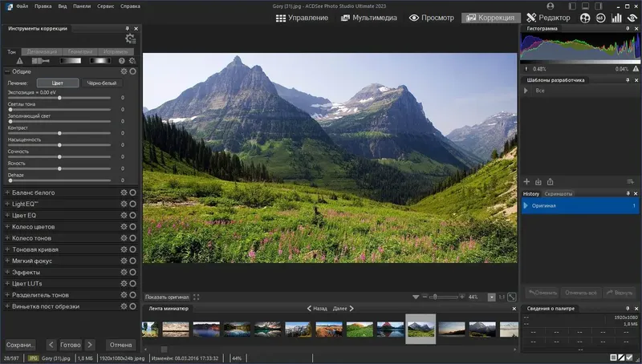Viewport: 642px width, 364px height.
Task: Switch to Редактор mode
Action: coord(548,18)
